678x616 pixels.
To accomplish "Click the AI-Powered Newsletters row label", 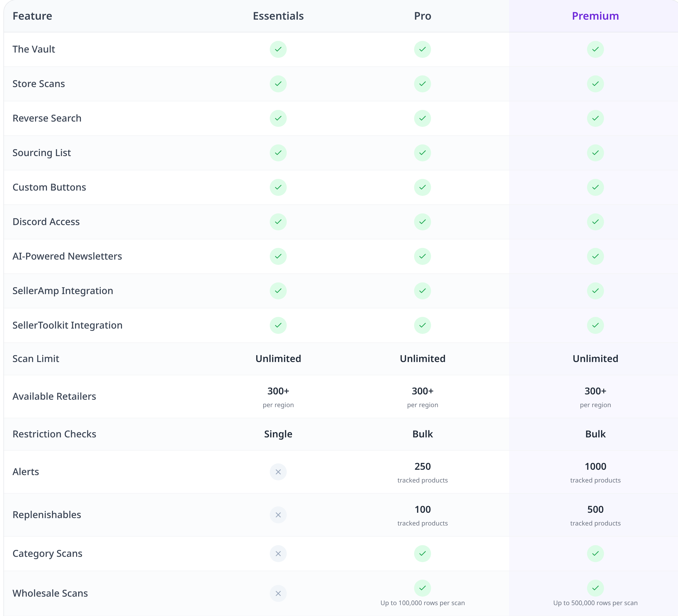I will 67,256.
